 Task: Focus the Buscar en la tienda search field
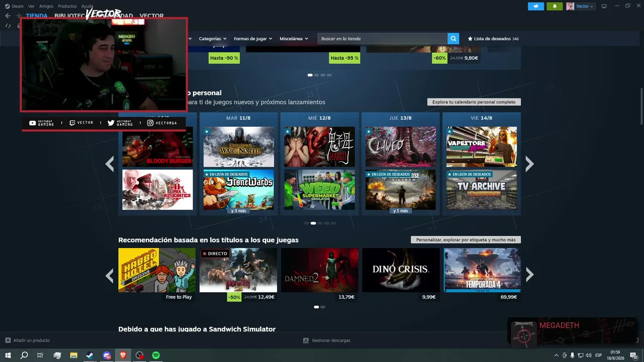click(x=382, y=39)
